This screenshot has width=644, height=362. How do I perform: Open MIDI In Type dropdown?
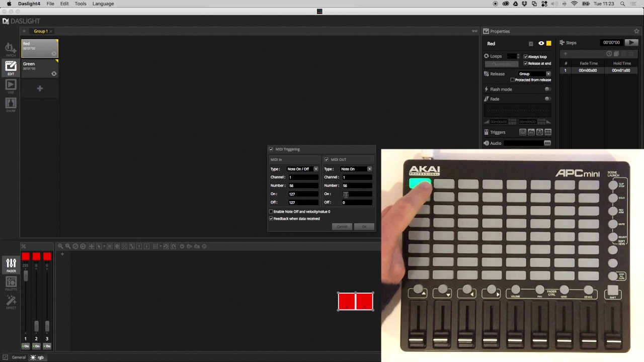pos(302,169)
